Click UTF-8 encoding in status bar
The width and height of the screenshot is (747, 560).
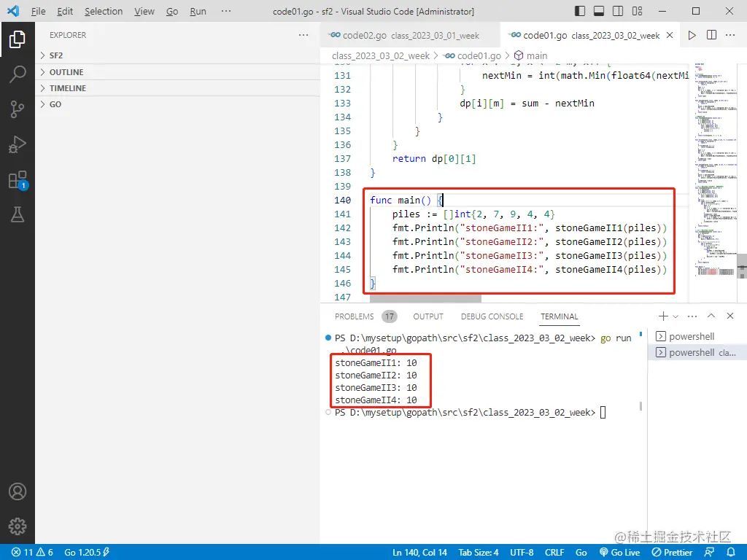522,553
